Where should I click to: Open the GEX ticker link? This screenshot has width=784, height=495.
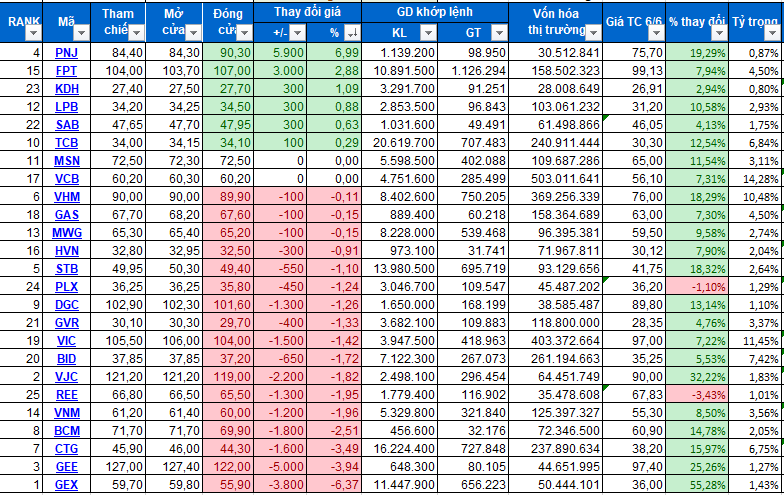click(66, 484)
